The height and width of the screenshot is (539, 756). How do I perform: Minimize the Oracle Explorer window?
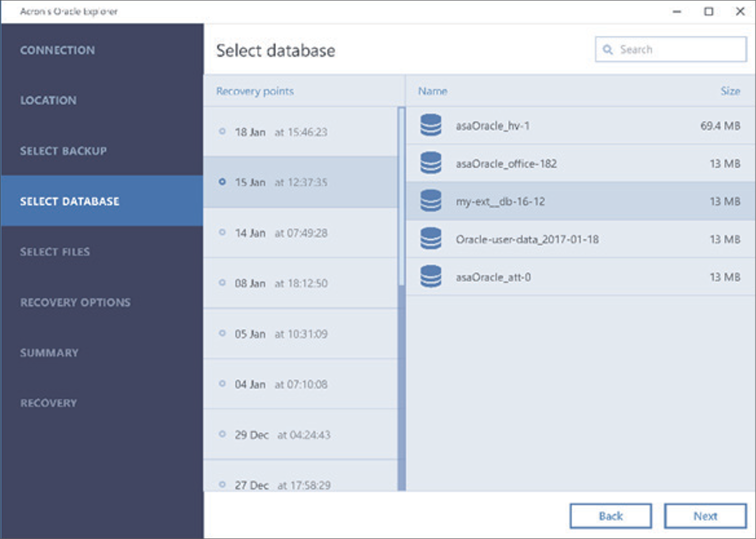[x=677, y=11]
